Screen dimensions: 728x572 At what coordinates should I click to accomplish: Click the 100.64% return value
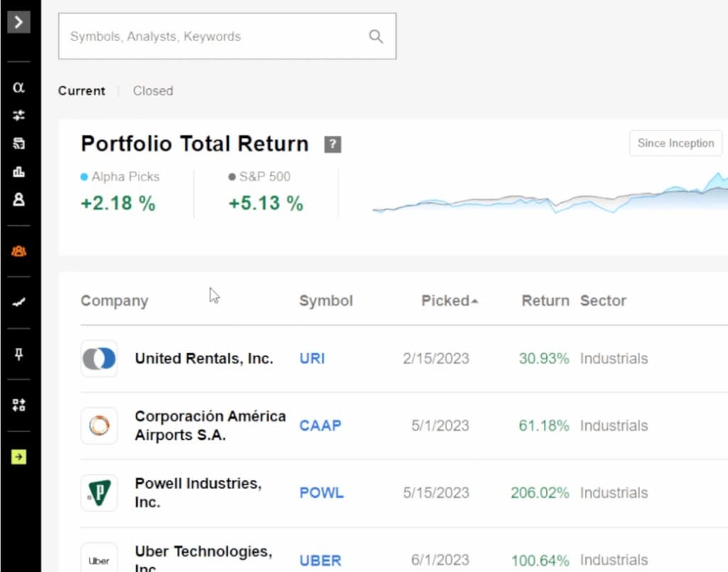tap(540, 561)
